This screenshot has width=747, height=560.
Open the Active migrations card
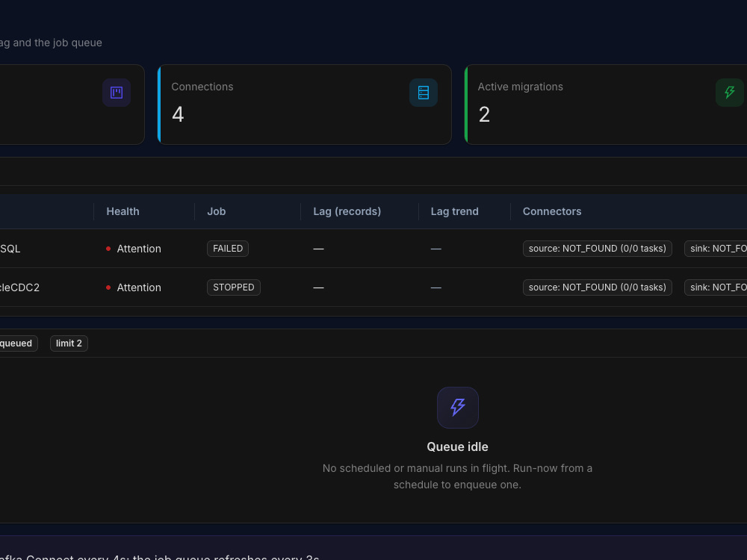pos(606,105)
